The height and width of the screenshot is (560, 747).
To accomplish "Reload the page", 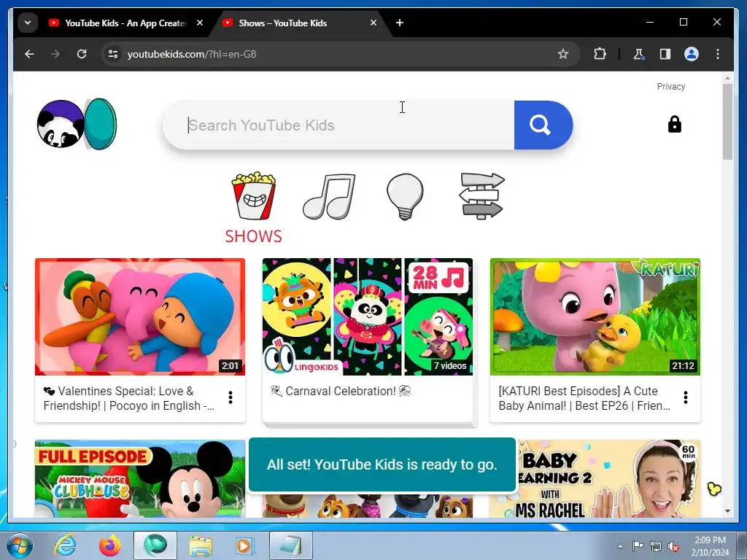I will [x=82, y=54].
